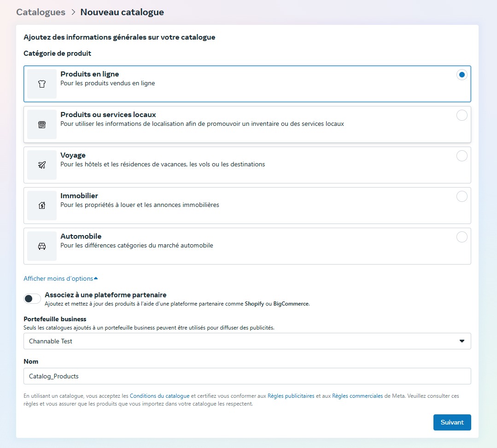The height and width of the screenshot is (448, 497).
Task: Open the Portefeuille business dropdown
Action: [x=247, y=341]
